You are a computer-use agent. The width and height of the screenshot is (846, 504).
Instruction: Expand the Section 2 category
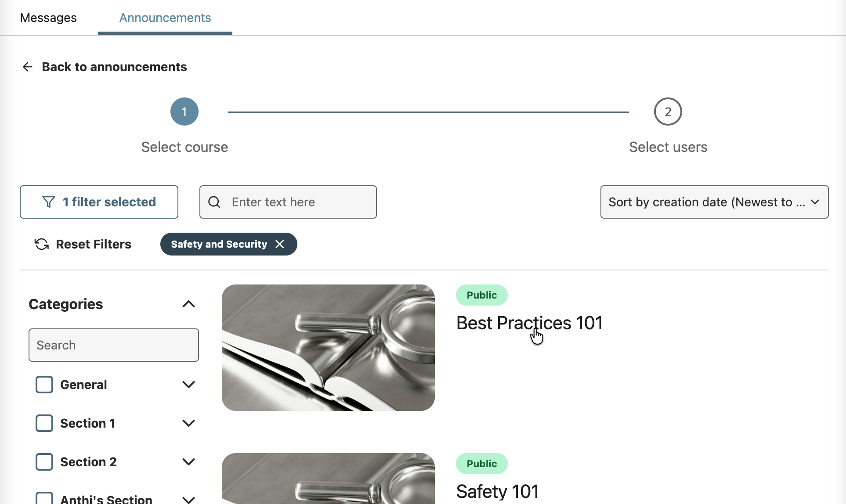tap(188, 462)
